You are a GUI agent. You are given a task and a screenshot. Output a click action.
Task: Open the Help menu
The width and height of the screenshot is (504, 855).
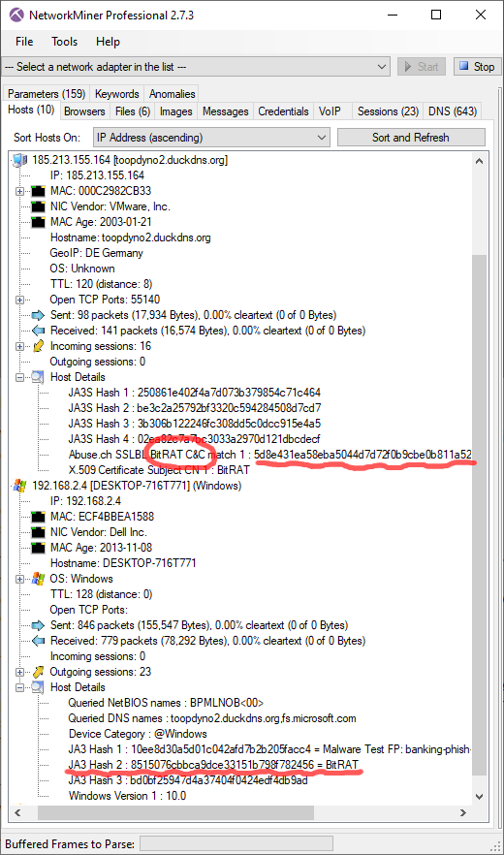(x=108, y=42)
